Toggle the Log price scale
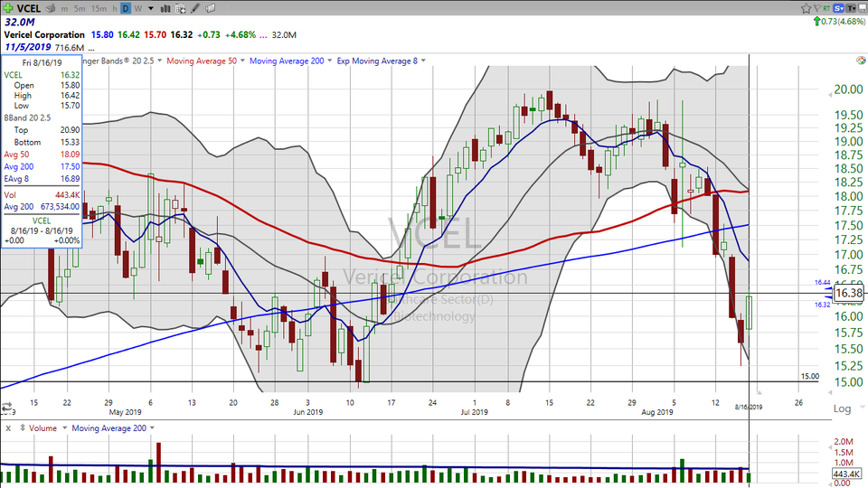 [843, 408]
